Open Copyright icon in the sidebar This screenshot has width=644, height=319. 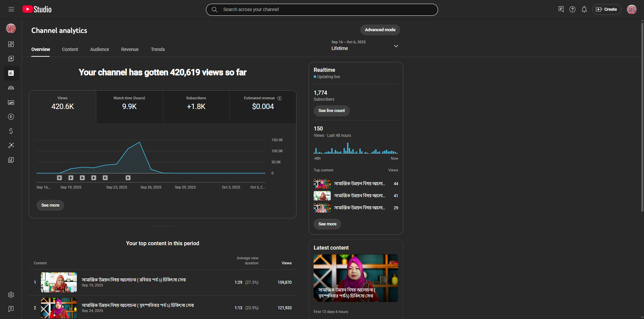[x=11, y=117]
